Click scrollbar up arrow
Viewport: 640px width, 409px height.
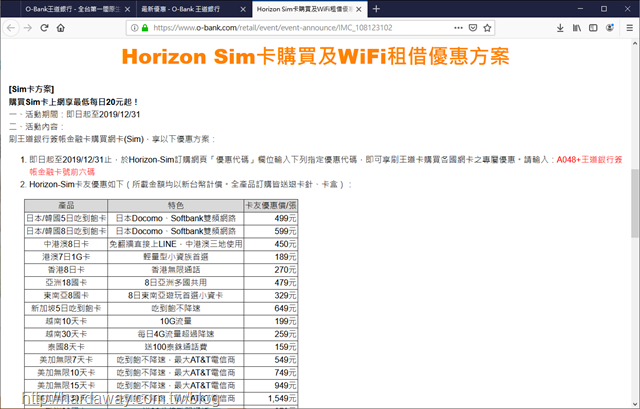tap(635, 43)
